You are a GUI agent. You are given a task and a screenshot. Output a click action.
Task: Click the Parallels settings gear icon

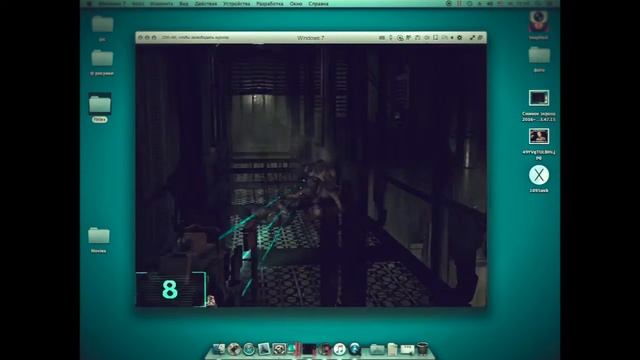(460, 38)
